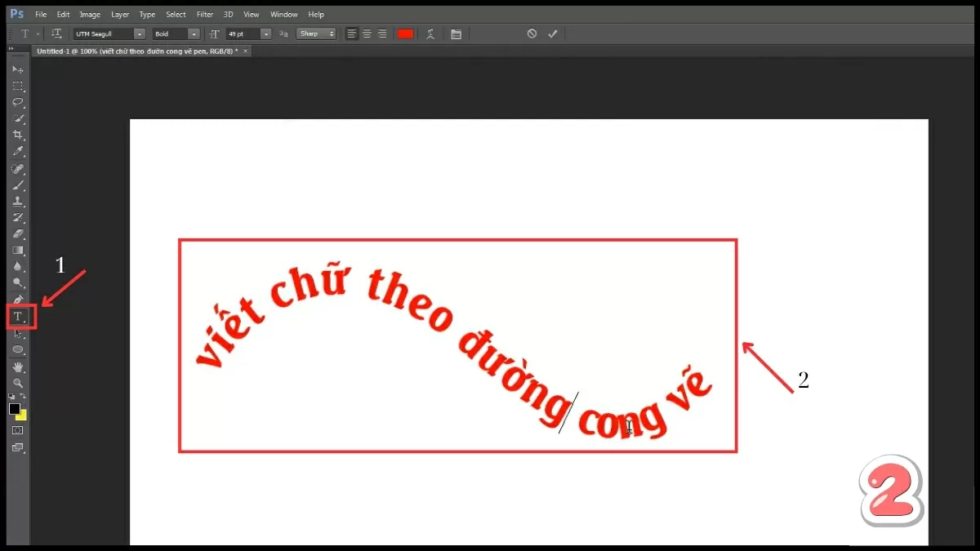980x551 pixels.
Task: Select the Lasso tool
Action: coord(18,102)
